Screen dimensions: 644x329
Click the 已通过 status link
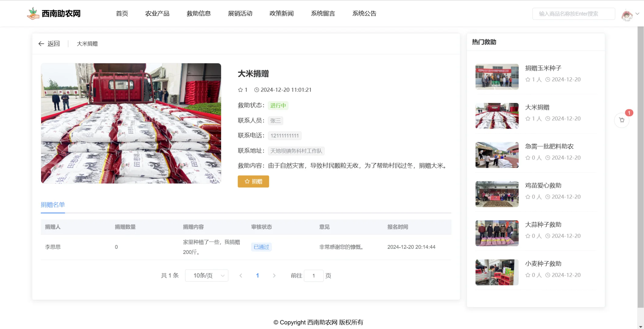tap(261, 247)
